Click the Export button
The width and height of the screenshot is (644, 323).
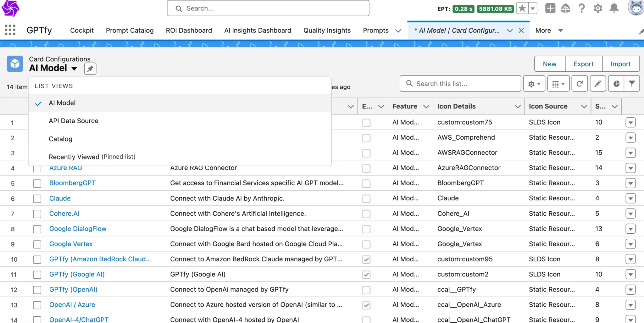[x=583, y=64]
